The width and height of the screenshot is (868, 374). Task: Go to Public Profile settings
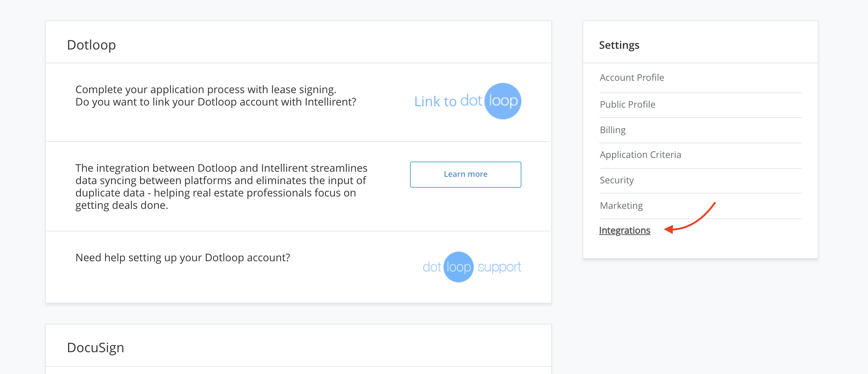tap(627, 104)
